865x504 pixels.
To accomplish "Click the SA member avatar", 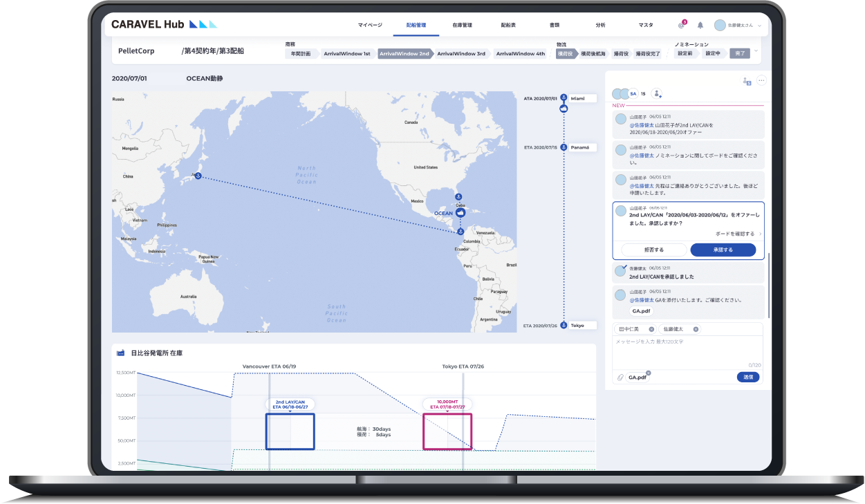I will point(633,93).
